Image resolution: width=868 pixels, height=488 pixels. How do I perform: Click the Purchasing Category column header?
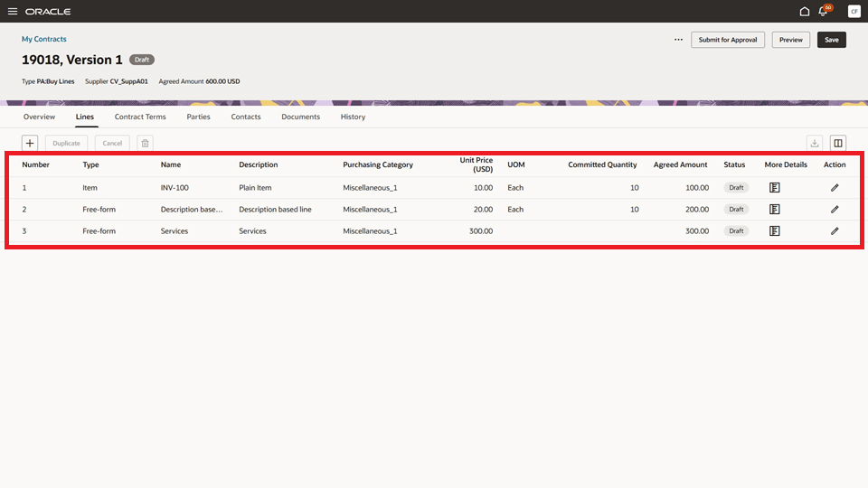[x=378, y=164]
